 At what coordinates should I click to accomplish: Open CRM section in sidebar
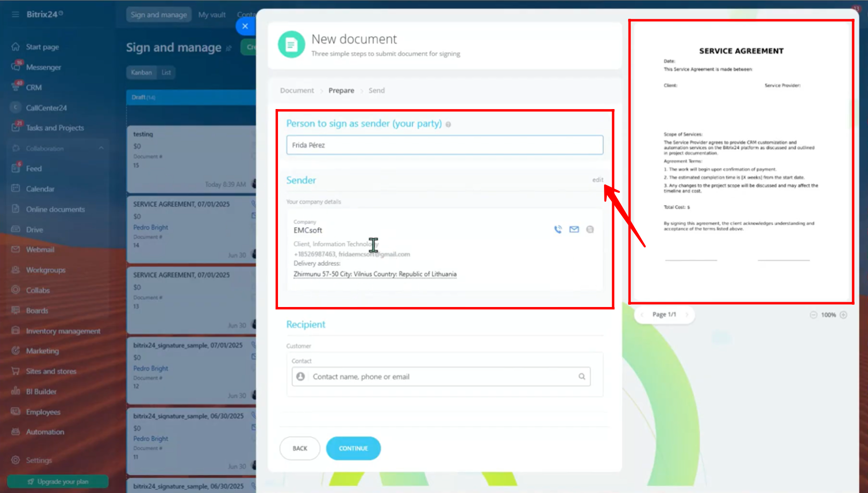click(34, 87)
